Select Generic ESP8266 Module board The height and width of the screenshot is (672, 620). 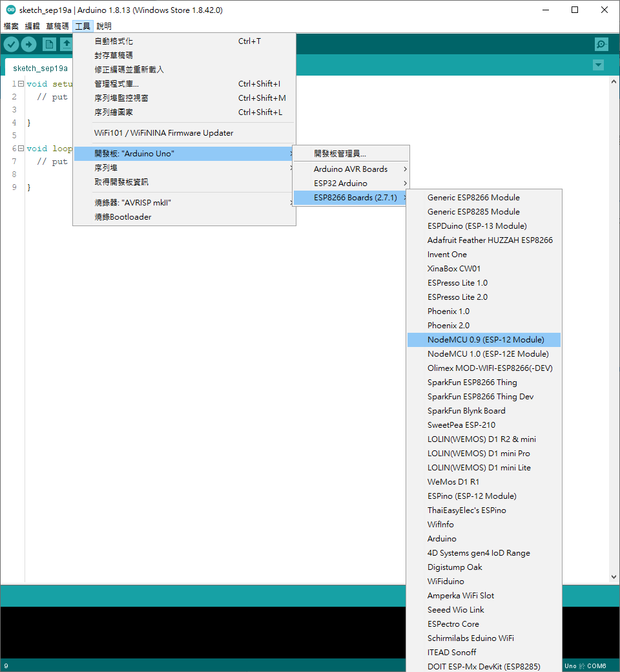point(484,198)
